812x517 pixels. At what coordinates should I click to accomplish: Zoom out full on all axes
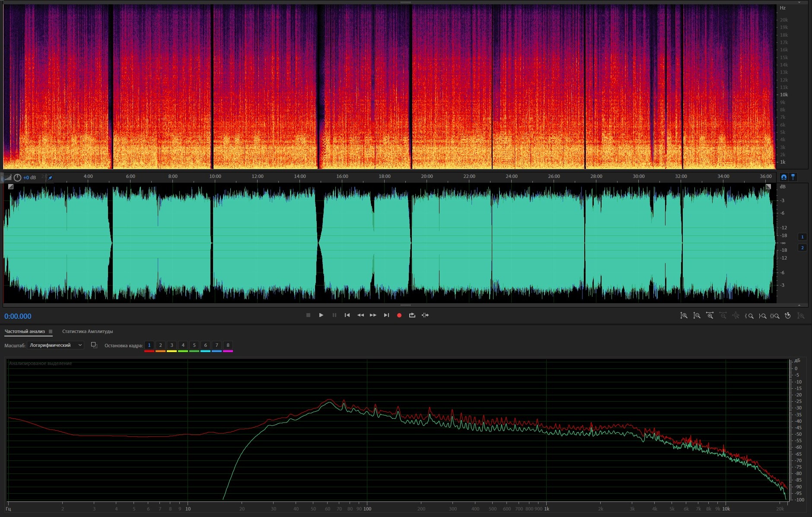coord(736,316)
